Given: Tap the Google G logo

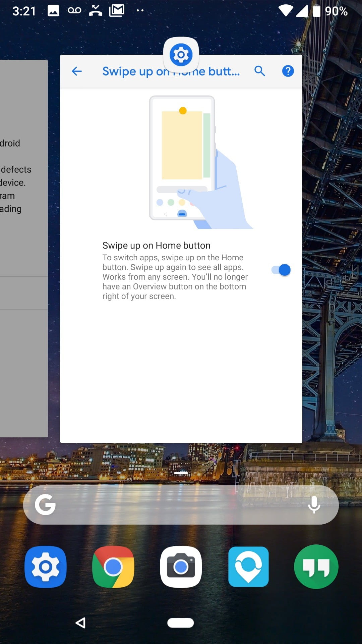Looking at the screenshot, I should 45,505.
